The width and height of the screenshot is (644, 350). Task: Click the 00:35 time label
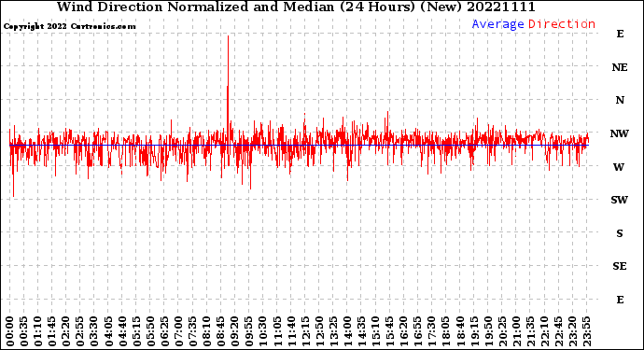tap(24, 331)
